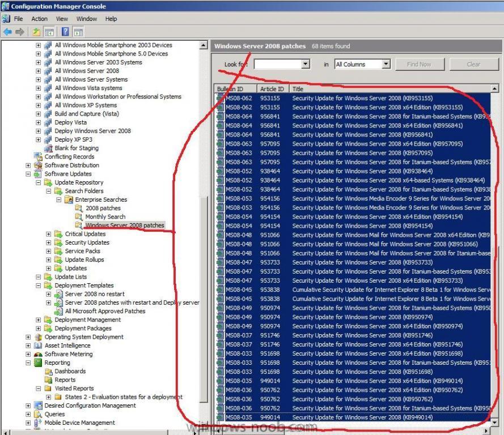Screen dimensions: 504x435
Task: Open the Action menu
Action: pos(39,19)
